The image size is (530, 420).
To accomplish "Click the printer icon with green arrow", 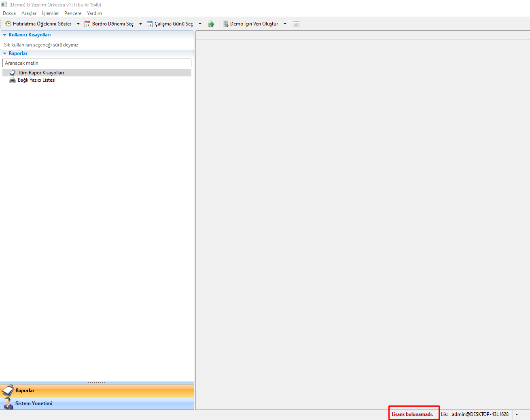I will [x=211, y=24].
